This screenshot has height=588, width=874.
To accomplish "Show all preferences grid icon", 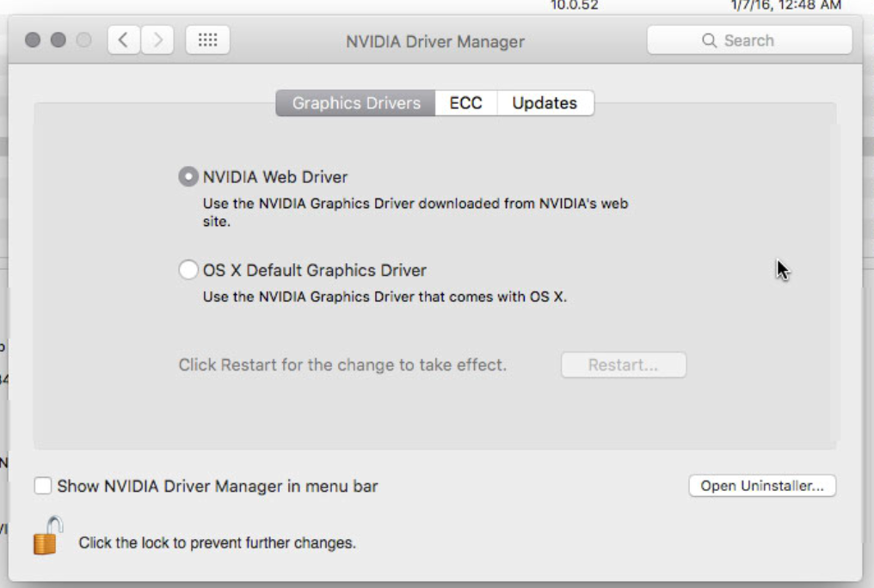I will click(207, 40).
